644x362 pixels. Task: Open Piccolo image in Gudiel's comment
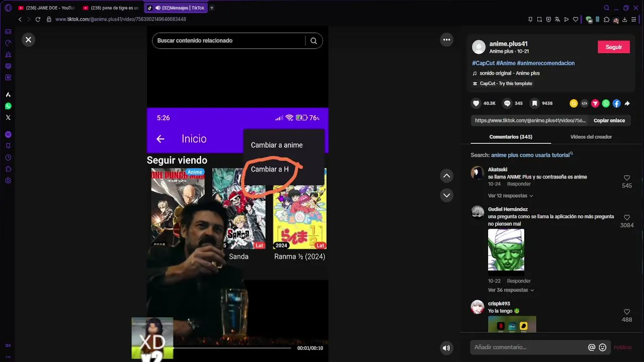tap(506, 250)
